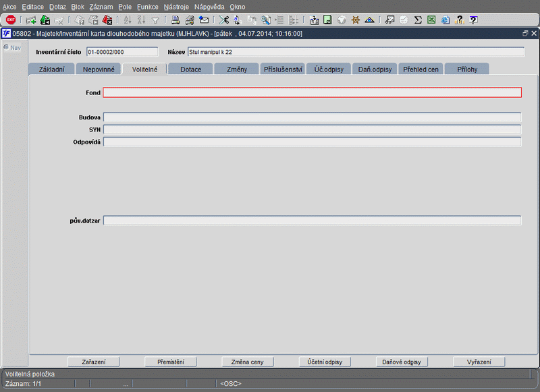Click the Vyřazení button
This screenshot has width=540, height=392.
479,362
